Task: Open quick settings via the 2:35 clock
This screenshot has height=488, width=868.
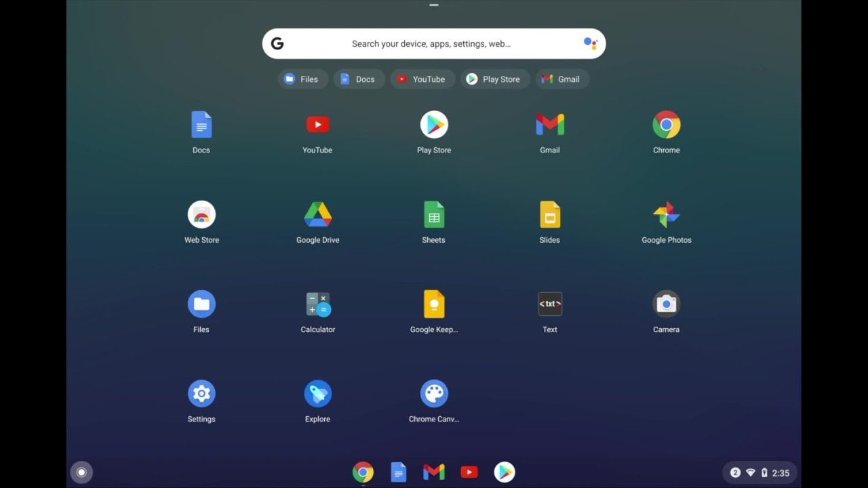Action: coord(781,473)
